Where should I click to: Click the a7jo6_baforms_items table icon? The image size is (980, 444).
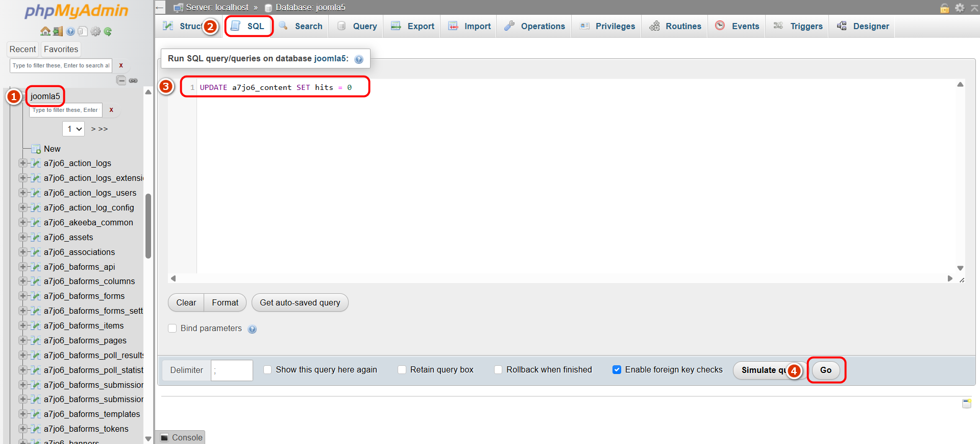click(x=36, y=325)
